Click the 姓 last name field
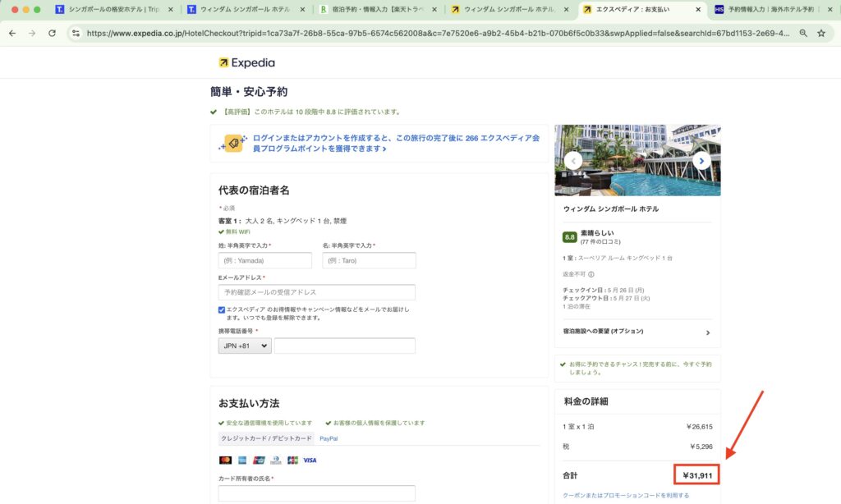This screenshot has width=841, height=504. pyautogui.click(x=265, y=260)
